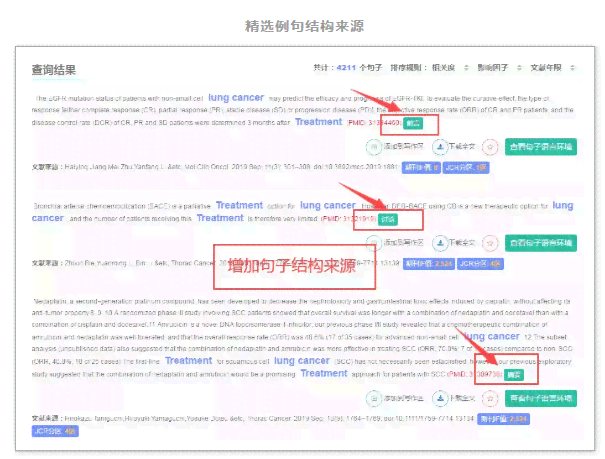605x459 pixels.
Task: View sentence context for the Nedaplatin result
Action: point(541,398)
